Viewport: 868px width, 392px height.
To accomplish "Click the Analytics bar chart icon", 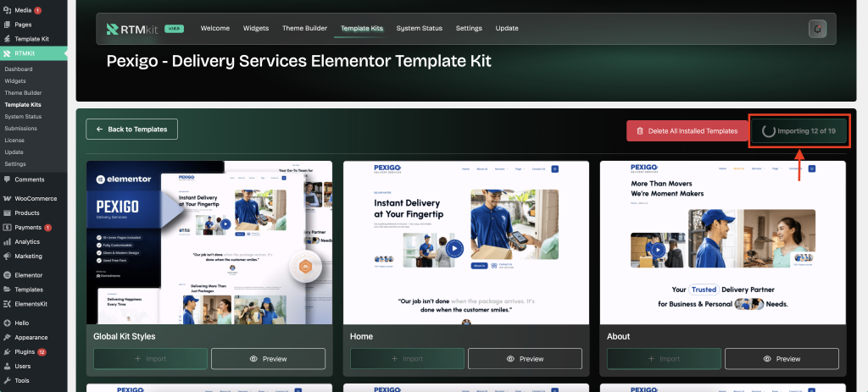I will tap(7, 241).
